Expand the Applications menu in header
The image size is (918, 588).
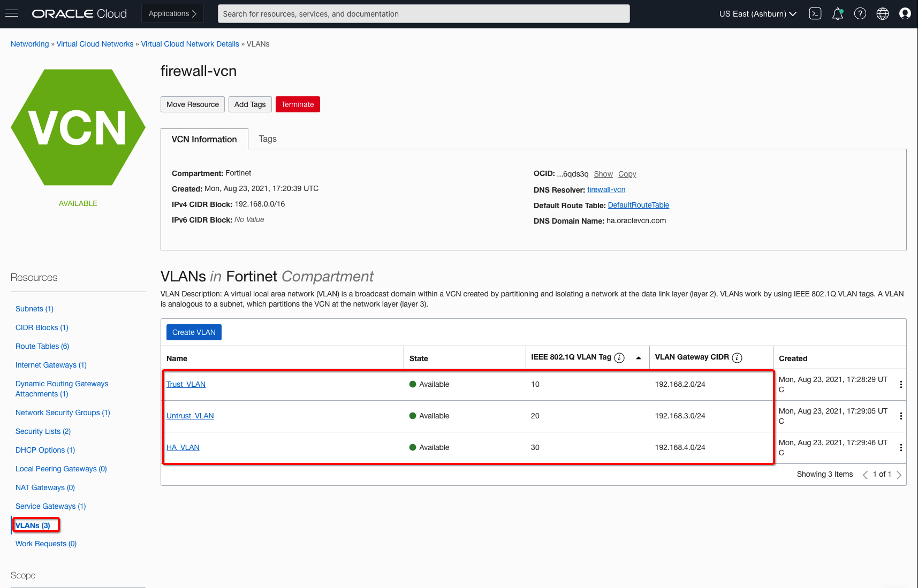click(x=172, y=14)
